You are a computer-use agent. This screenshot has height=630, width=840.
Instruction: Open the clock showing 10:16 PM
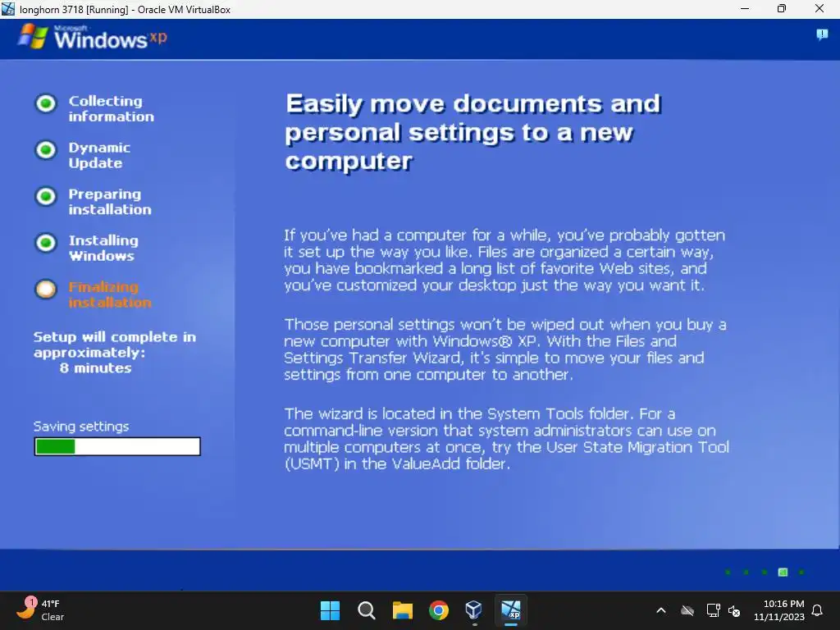(x=779, y=610)
